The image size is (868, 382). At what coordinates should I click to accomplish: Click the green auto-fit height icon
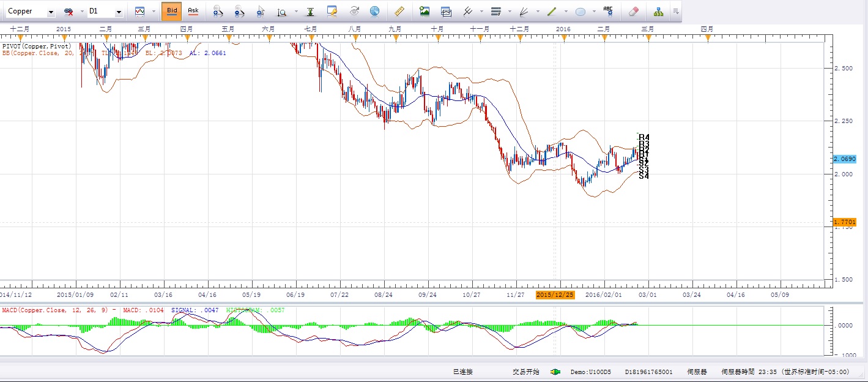coord(311,11)
